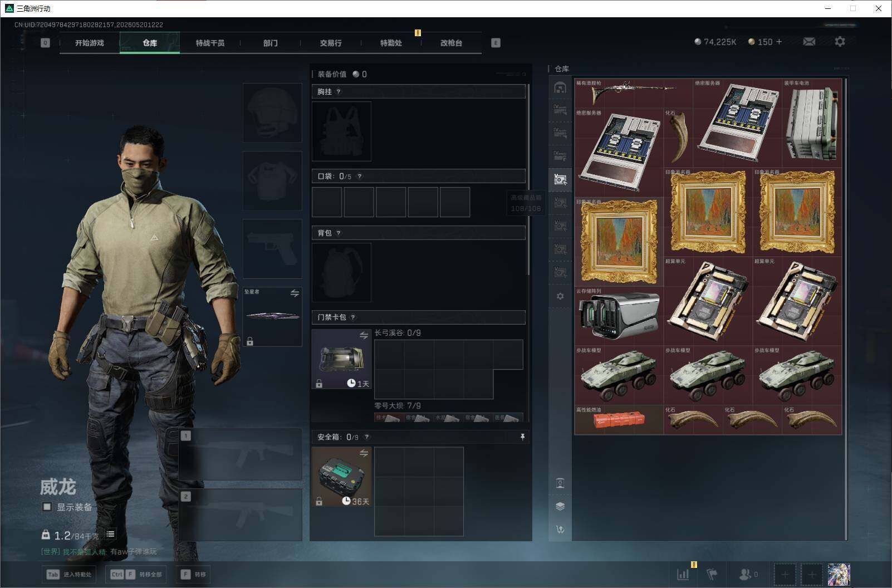This screenshot has width=892, height=588.
Task: Open the 部门 tab
Action: click(x=270, y=43)
